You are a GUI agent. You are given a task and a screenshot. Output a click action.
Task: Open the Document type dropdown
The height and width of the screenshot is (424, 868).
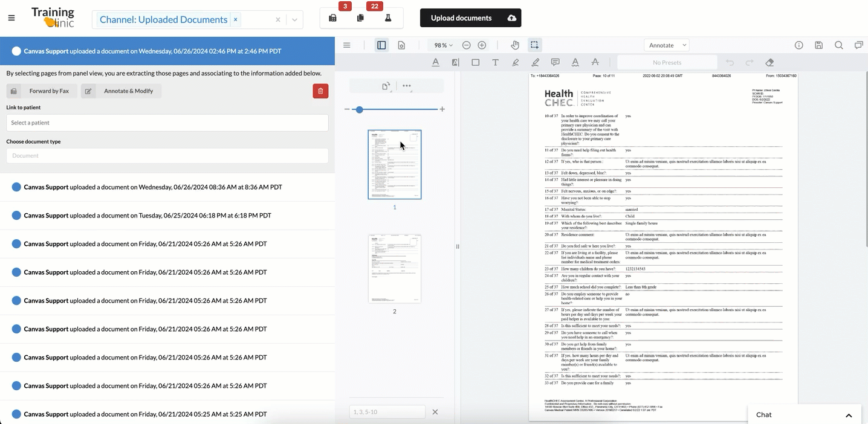tap(168, 155)
